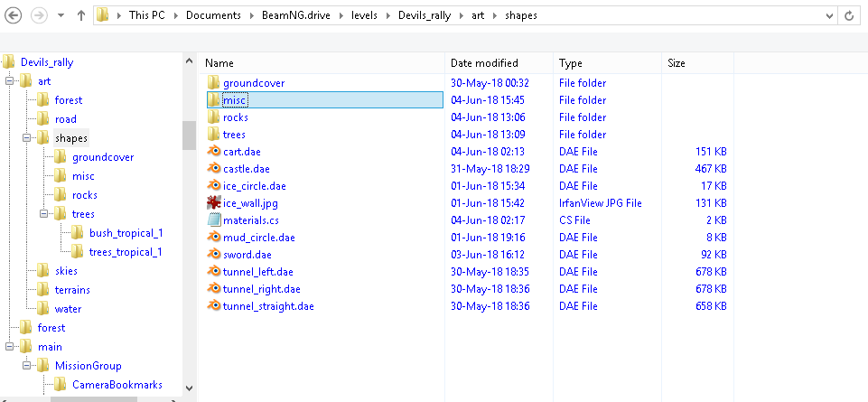
Task: Click the Refresh button in address bar
Action: click(849, 15)
